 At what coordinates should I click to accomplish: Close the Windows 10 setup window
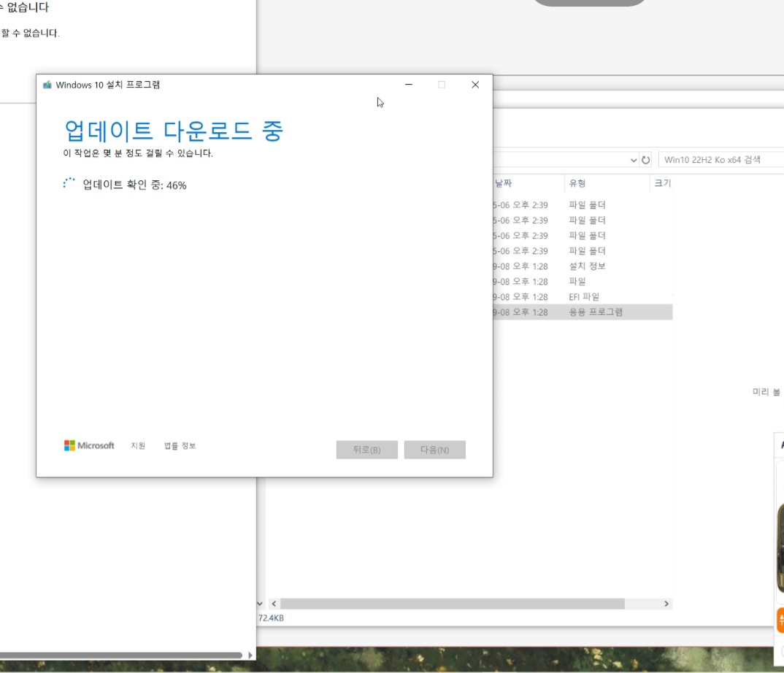(x=475, y=85)
